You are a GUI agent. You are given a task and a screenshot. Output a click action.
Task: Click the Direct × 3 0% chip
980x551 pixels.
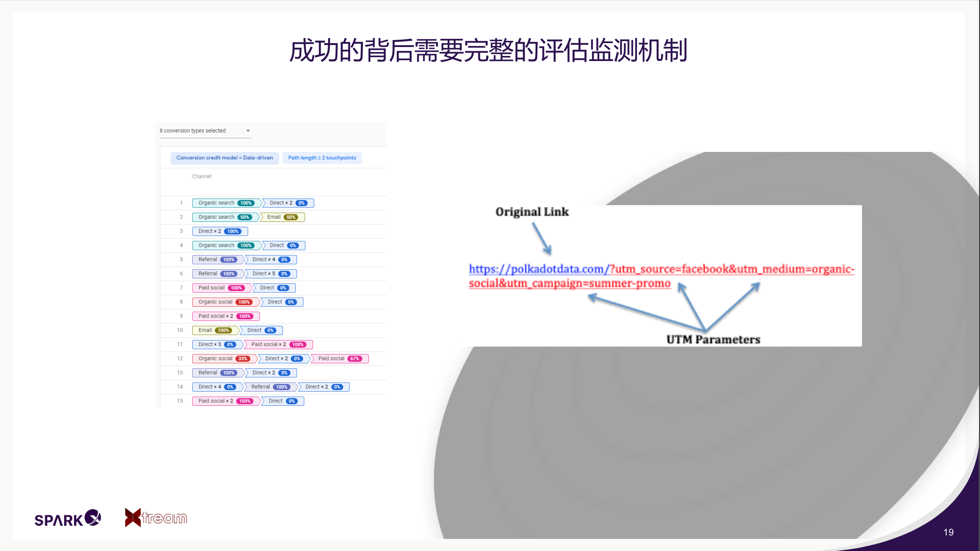tap(217, 344)
